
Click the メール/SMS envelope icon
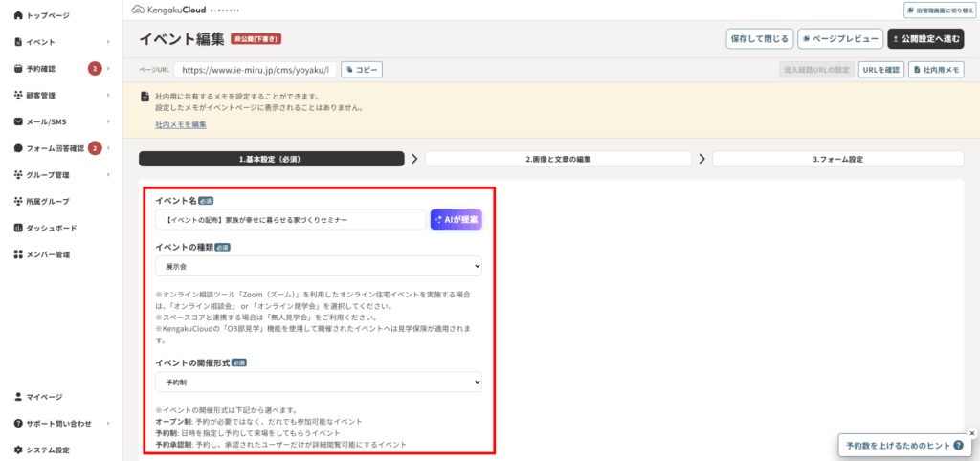18,122
